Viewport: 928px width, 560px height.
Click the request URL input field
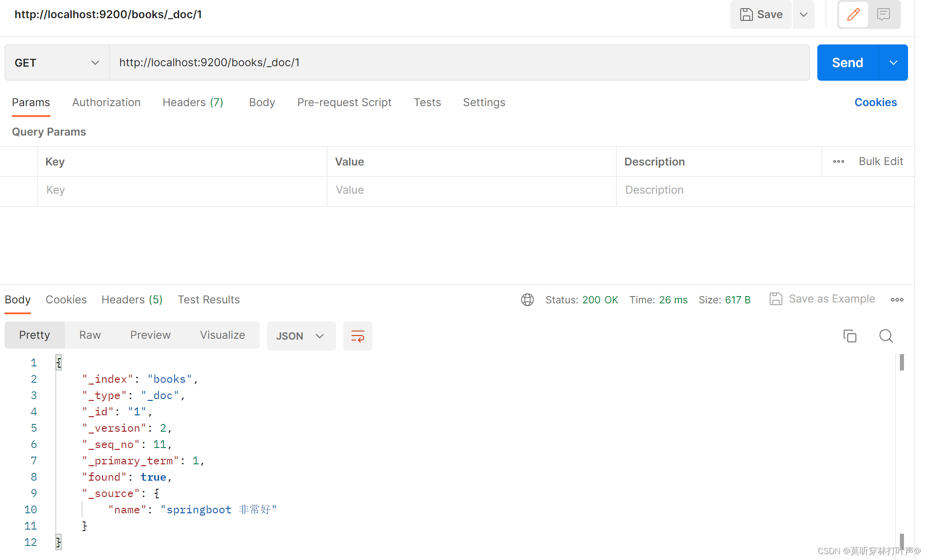point(459,63)
